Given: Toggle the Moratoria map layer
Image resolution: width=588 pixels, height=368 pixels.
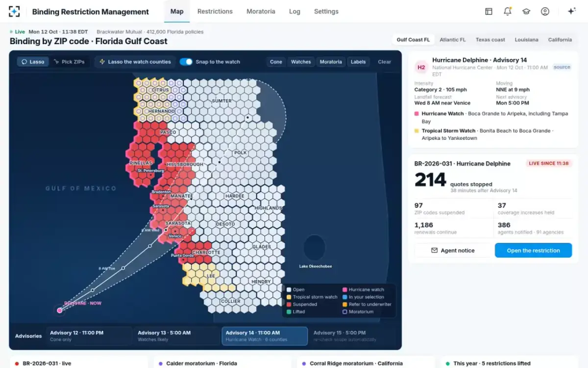Looking at the screenshot, I should [331, 62].
